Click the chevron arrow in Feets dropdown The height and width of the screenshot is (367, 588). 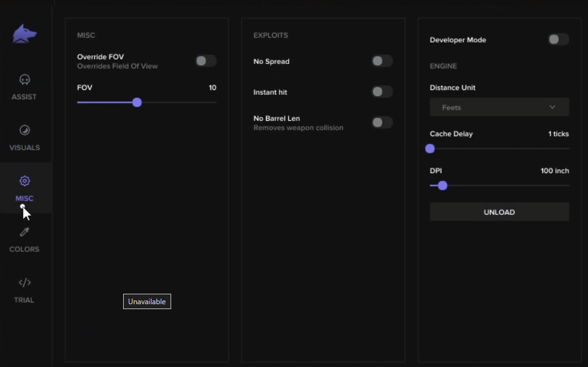552,107
